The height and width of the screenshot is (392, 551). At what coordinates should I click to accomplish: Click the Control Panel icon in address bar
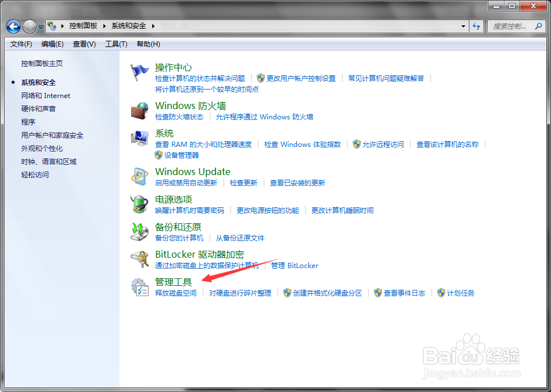point(52,26)
